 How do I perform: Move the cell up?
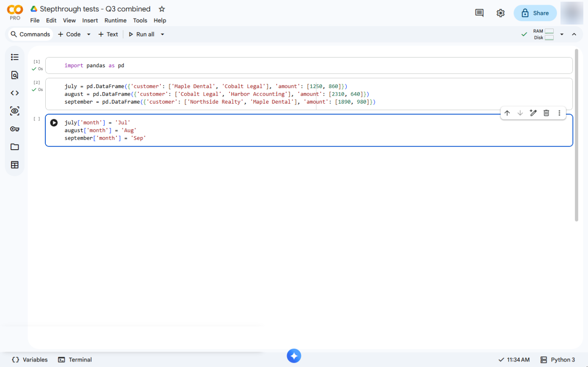coord(507,113)
